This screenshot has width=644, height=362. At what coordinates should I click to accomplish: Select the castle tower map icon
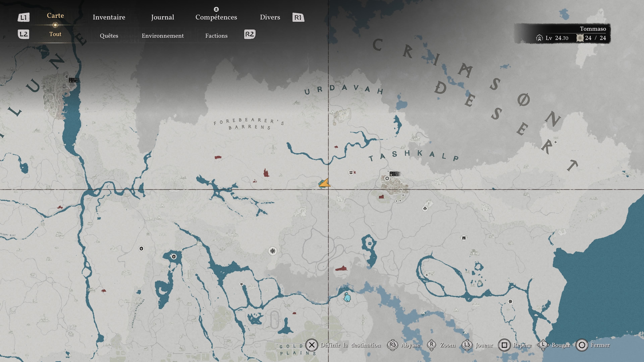464,238
